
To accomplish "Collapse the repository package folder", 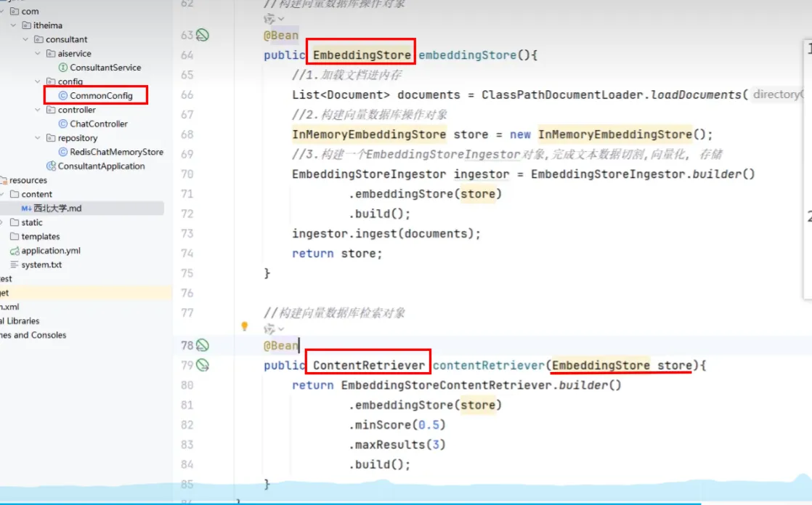I will pos(38,138).
